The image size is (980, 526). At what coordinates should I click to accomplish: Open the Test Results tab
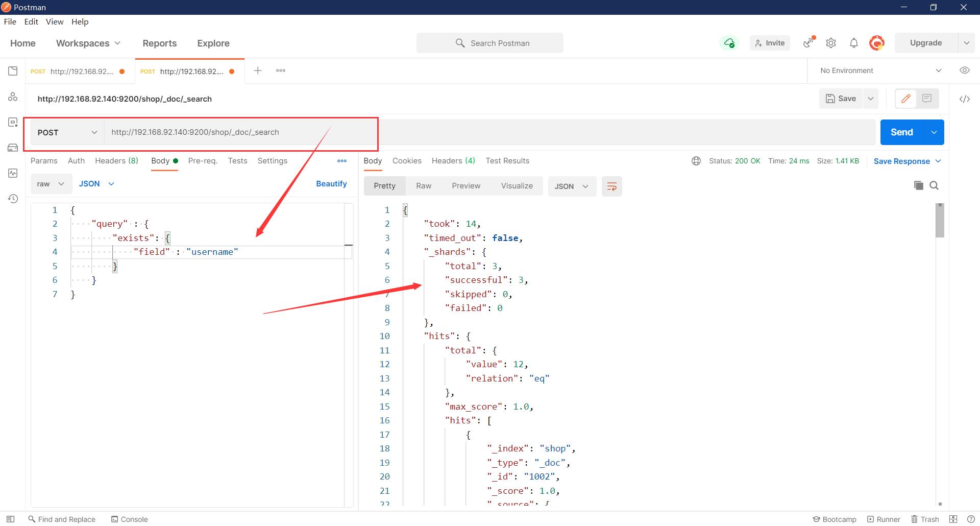(507, 161)
